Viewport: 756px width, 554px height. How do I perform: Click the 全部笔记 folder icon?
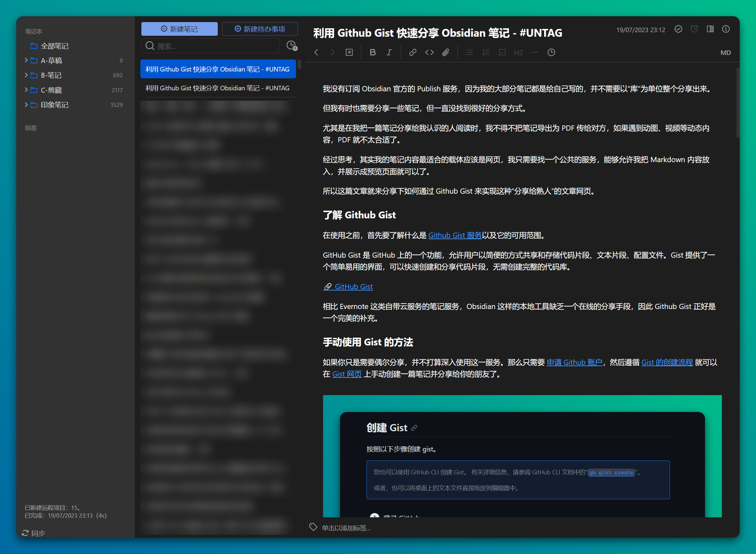pos(33,45)
